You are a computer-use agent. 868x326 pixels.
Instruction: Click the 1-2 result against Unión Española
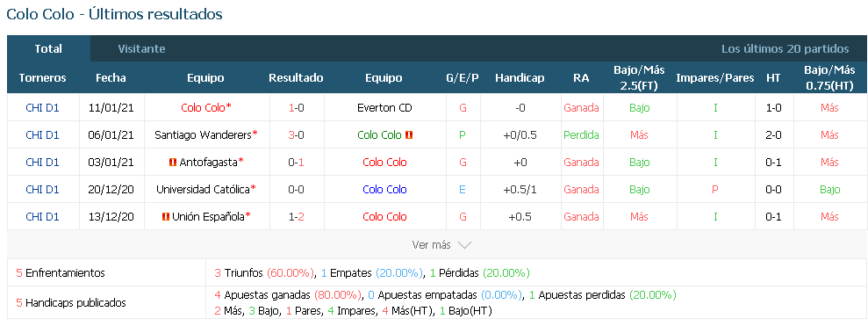click(296, 217)
